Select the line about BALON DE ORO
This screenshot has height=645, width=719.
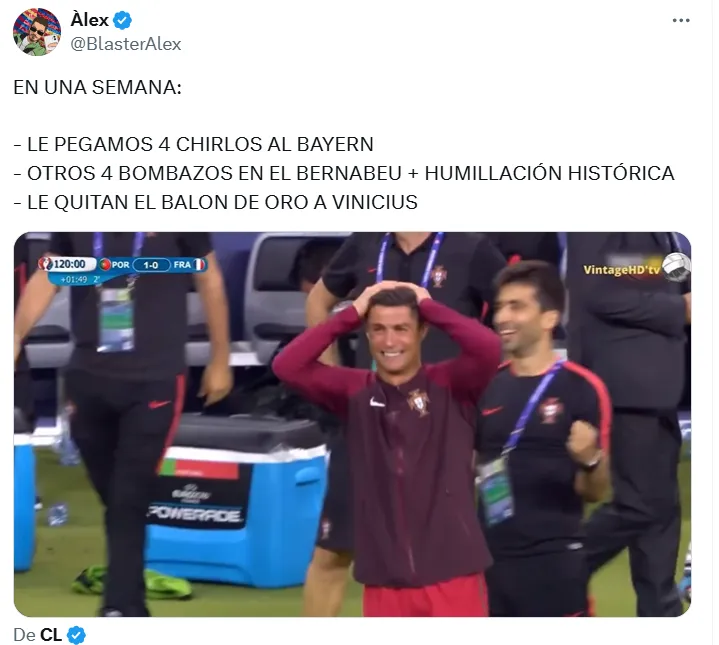point(216,202)
